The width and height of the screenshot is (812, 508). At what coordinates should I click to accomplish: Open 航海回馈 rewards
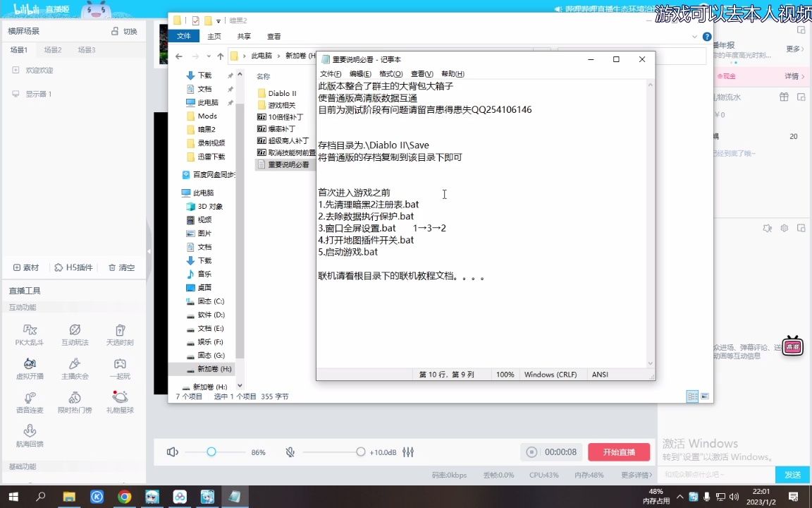pos(29,433)
